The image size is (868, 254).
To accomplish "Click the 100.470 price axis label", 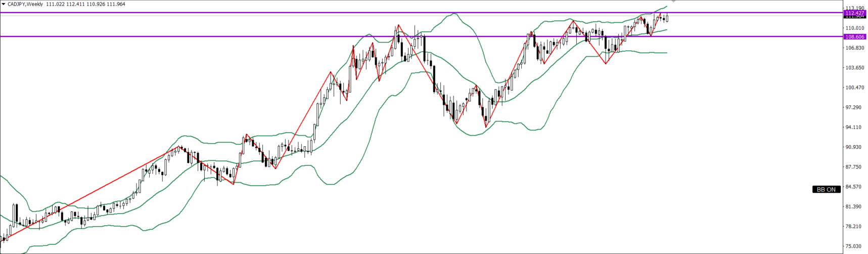I will (x=853, y=88).
